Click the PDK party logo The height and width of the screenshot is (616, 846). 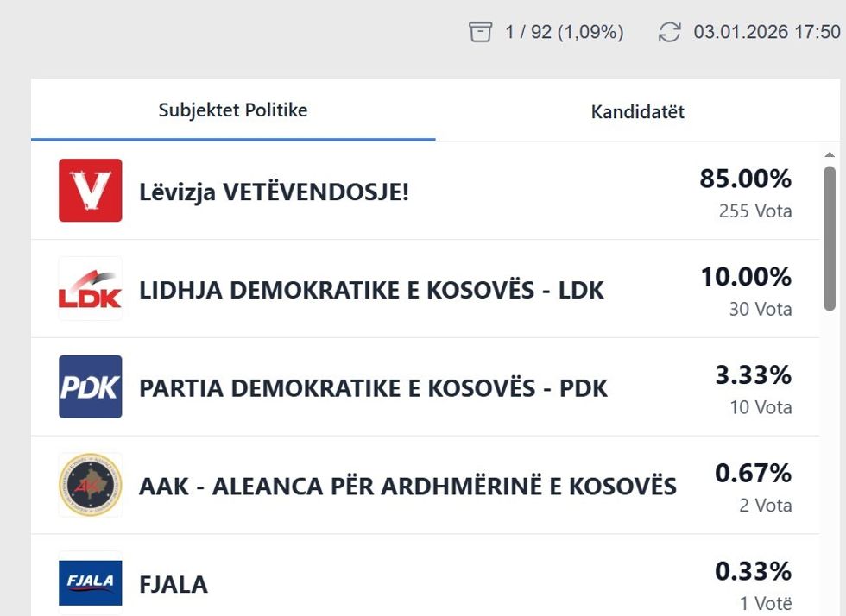click(91, 387)
